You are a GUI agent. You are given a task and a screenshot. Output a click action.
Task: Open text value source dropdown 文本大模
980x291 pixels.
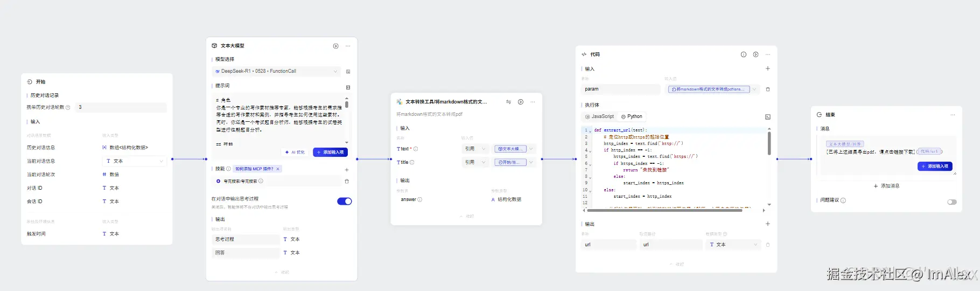pos(514,149)
